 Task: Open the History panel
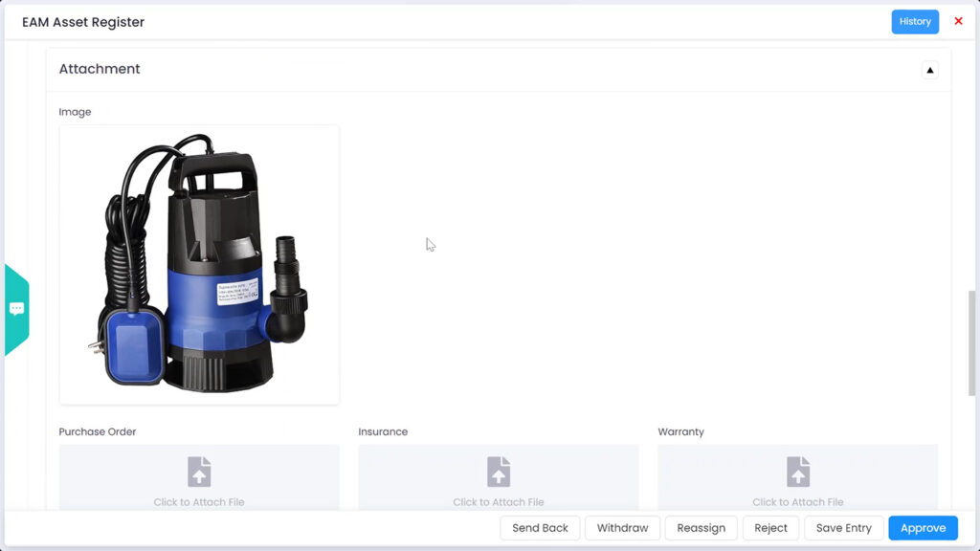point(914,22)
